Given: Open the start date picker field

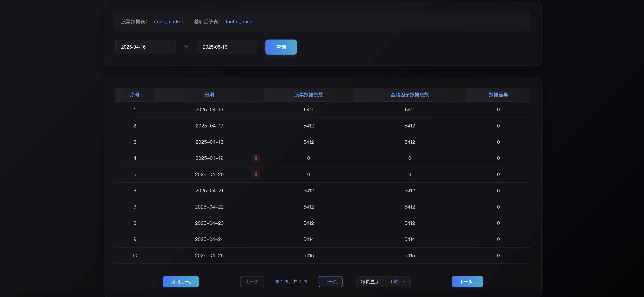Looking at the screenshot, I should 145,47.
